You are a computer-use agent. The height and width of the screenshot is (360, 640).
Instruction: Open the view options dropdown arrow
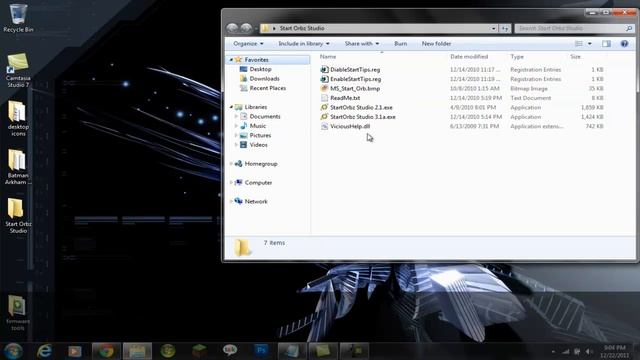(x=589, y=44)
